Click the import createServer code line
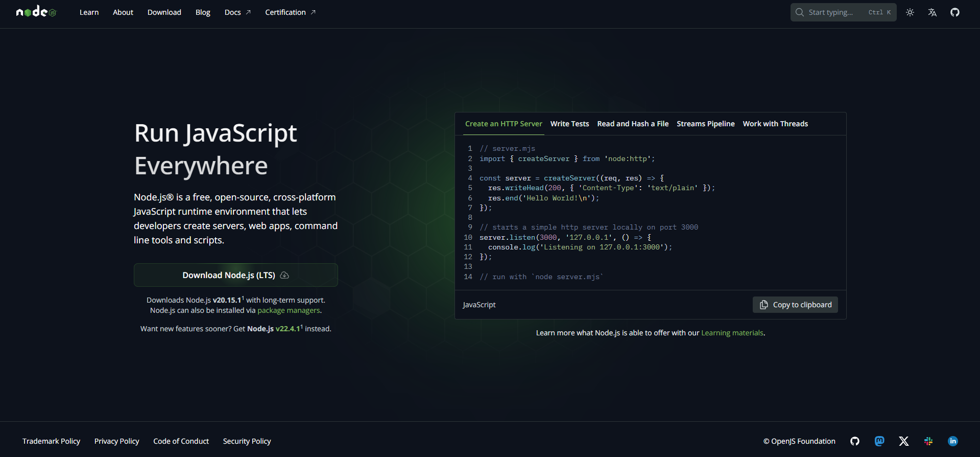Screen dimensions: 980x457 (x=567, y=158)
